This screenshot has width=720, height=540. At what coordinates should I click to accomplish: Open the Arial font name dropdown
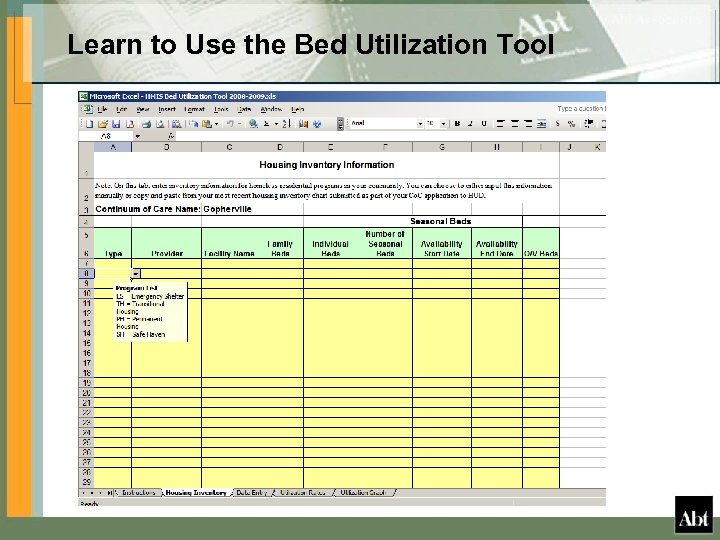click(x=420, y=124)
